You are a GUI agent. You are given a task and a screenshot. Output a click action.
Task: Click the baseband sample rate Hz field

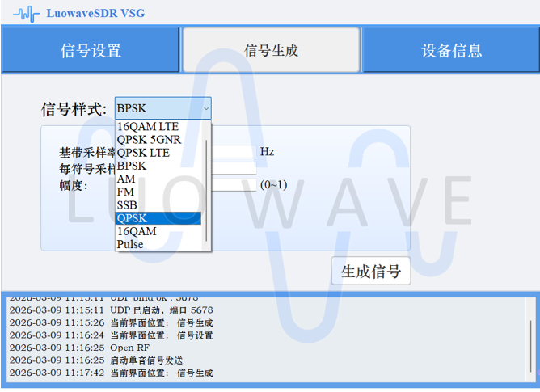tap(234, 152)
